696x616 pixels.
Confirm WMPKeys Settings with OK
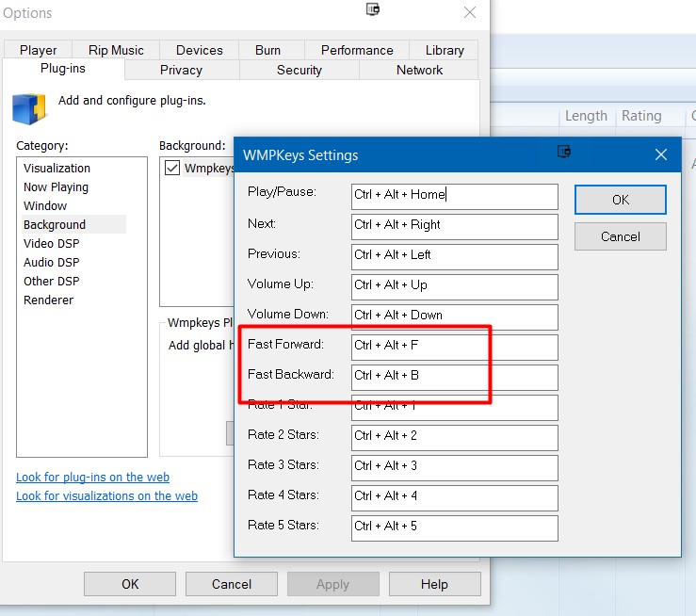tap(620, 200)
